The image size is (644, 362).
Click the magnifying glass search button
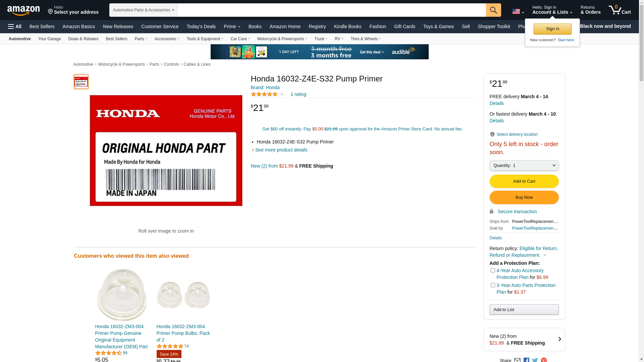(x=493, y=10)
